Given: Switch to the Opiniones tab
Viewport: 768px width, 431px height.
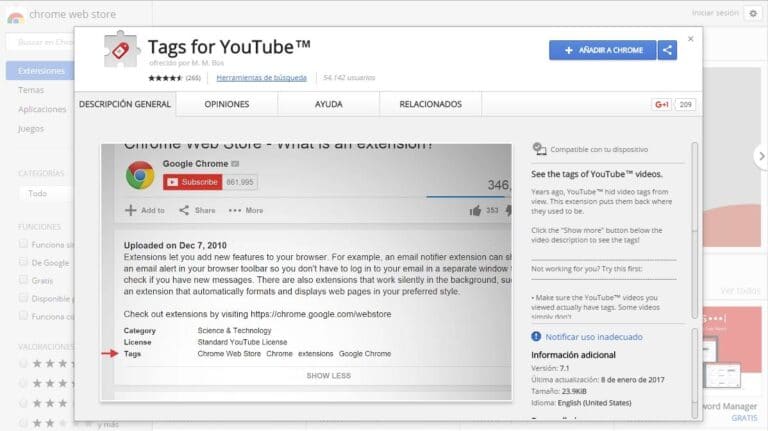Looking at the screenshot, I should coord(227,104).
